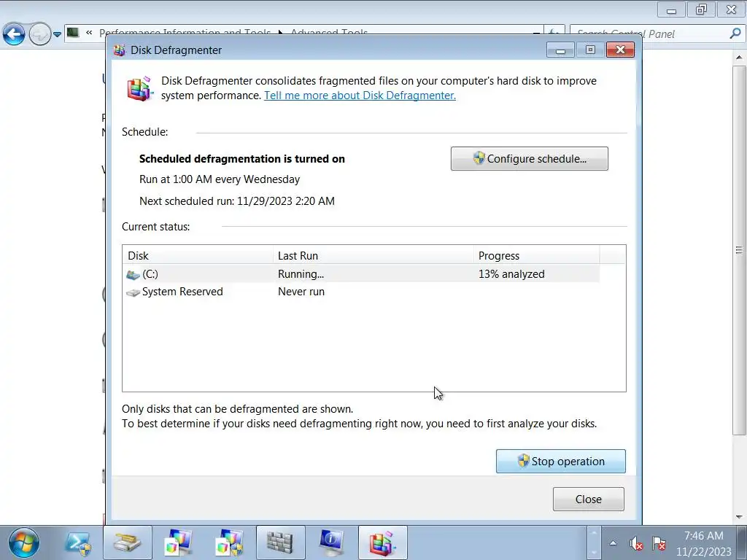
Task: Click the Running... status for C:
Action: (x=301, y=274)
